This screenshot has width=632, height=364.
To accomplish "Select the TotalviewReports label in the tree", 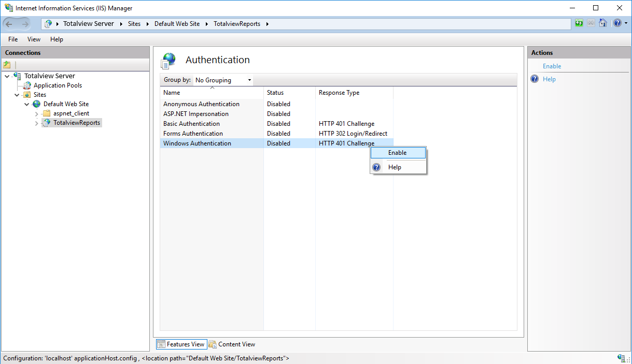I will click(77, 123).
